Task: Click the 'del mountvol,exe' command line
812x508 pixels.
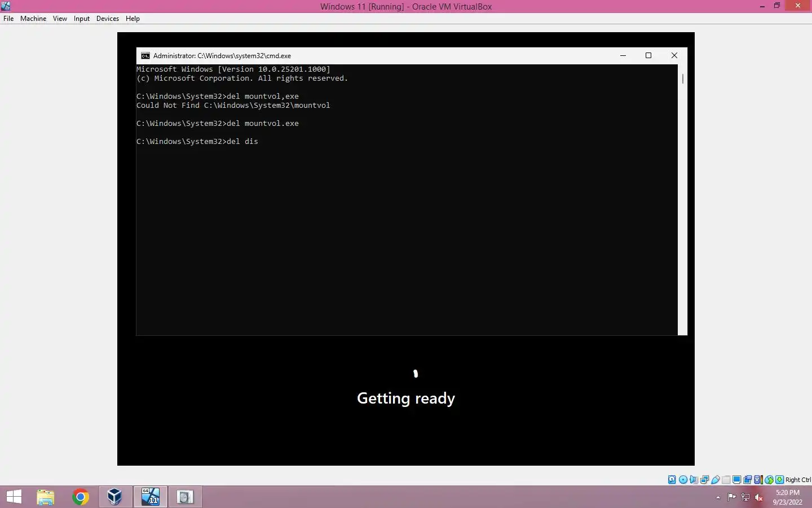Action: (218, 97)
